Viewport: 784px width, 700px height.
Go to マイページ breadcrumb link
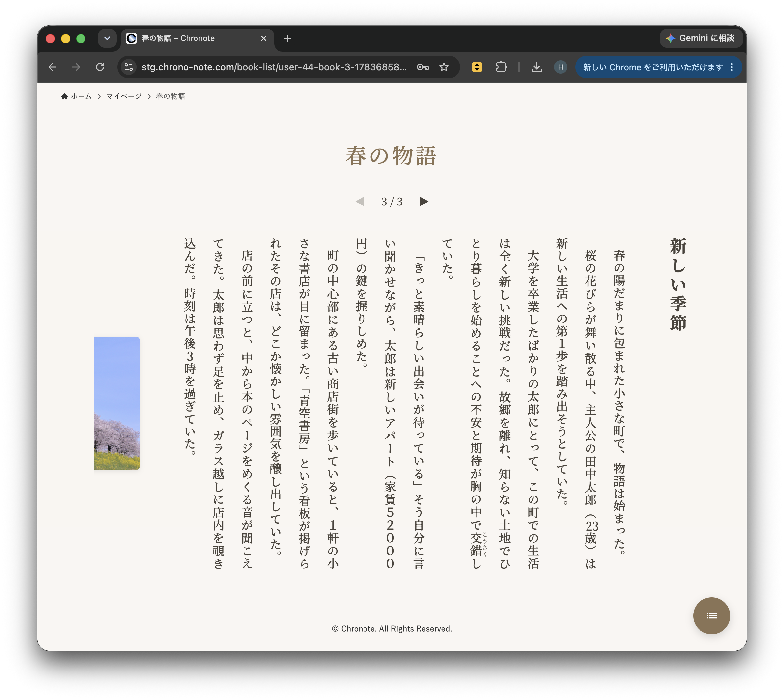point(124,96)
